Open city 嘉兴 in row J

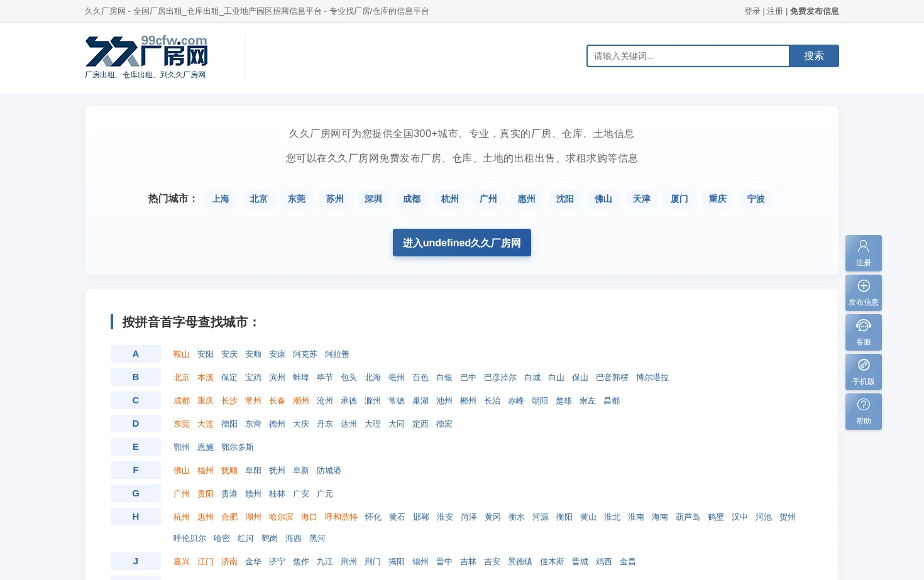[x=182, y=562]
